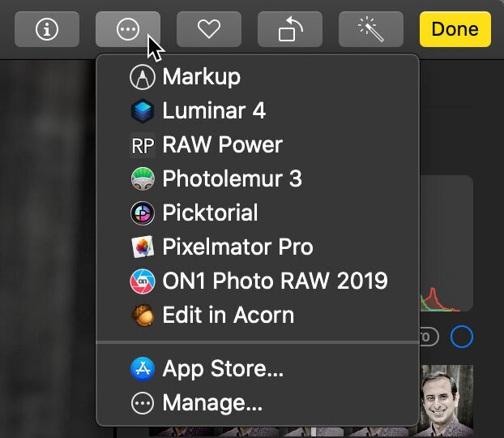Choose Markup from the extensions menu
The image size is (504, 438).
click(258, 77)
